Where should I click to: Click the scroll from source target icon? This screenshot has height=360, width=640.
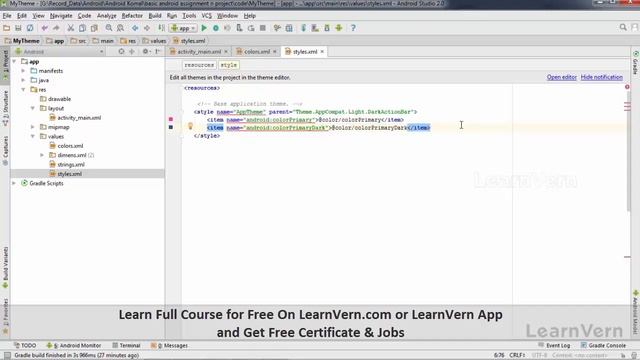[x=121, y=52]
